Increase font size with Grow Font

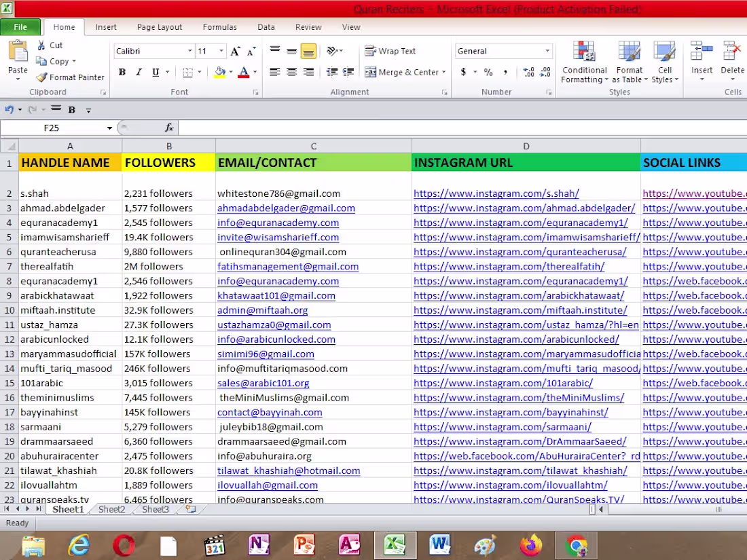[x=236, y=51]
